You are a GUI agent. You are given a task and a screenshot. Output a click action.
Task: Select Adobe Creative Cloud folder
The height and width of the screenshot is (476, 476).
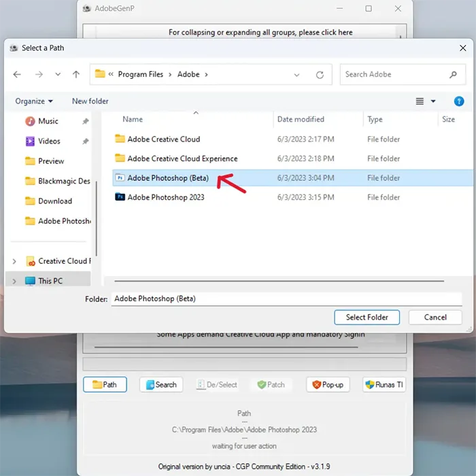(163, 139)
